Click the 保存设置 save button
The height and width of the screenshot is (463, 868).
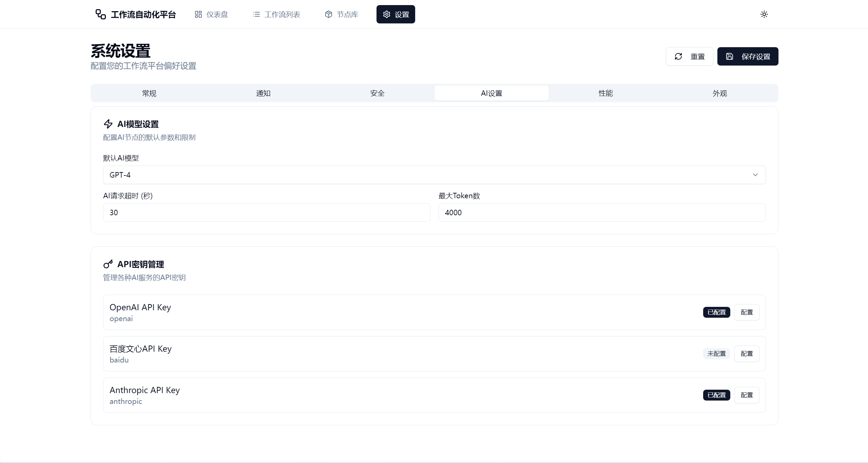click(x=748, y=56)
